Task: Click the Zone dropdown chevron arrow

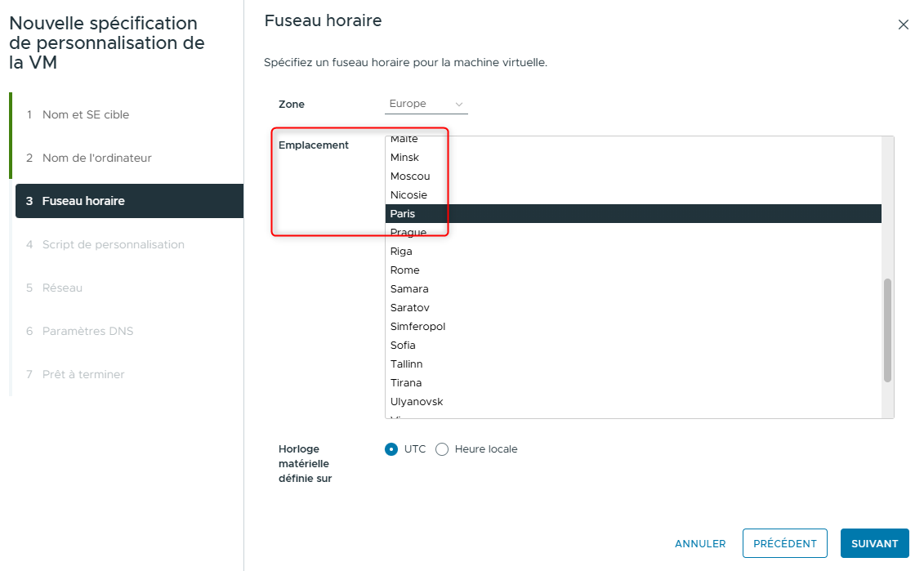Action: 459,105
